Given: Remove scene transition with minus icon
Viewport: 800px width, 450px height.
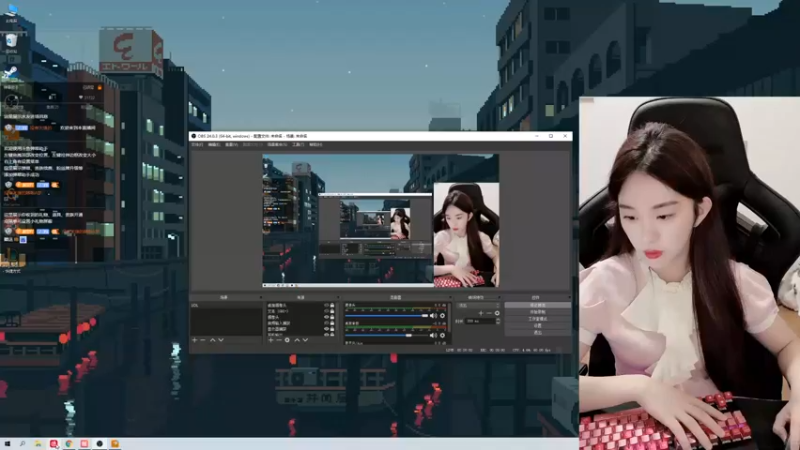Looking at the screenshot, I should click(x=489, y=313).
